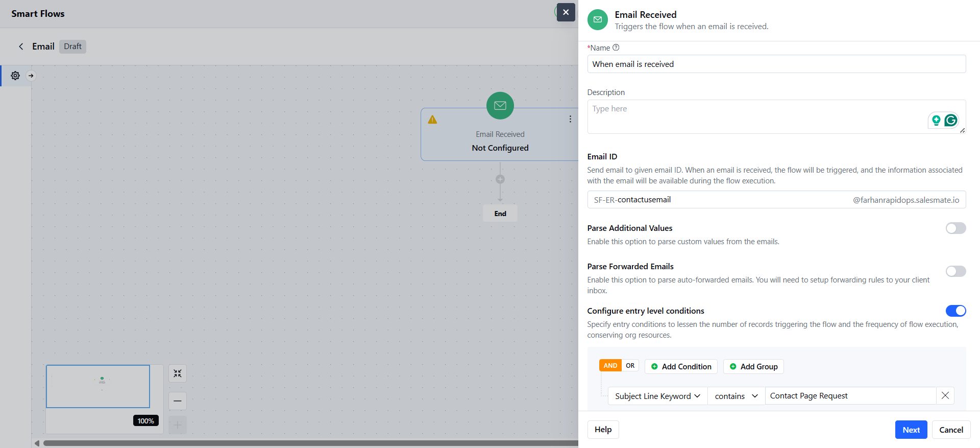
Task: Disable Configure entry level conditions toggle
Action: tap(955, 311)
